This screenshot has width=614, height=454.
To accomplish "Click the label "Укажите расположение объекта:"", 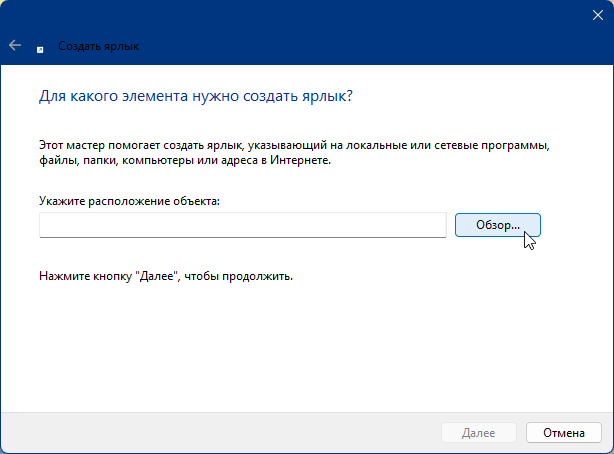I will coord(130,201).
